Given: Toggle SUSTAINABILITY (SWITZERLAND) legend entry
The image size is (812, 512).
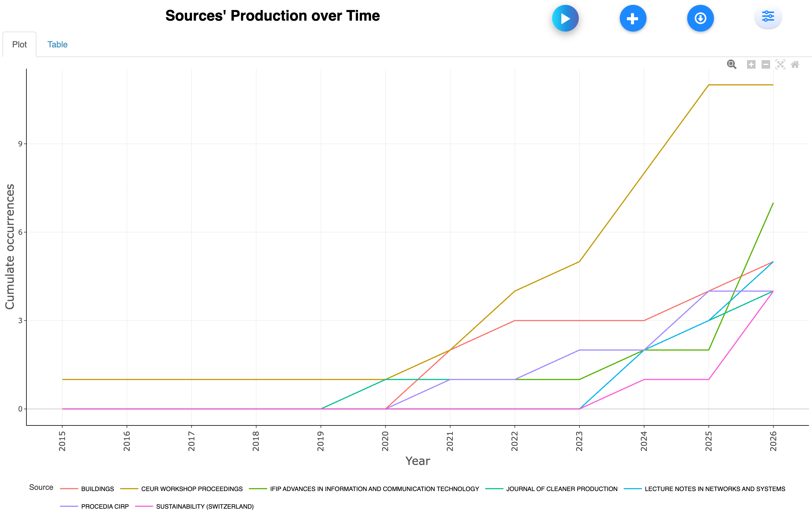Looking at the screenshot, I should tap(204, 506).
